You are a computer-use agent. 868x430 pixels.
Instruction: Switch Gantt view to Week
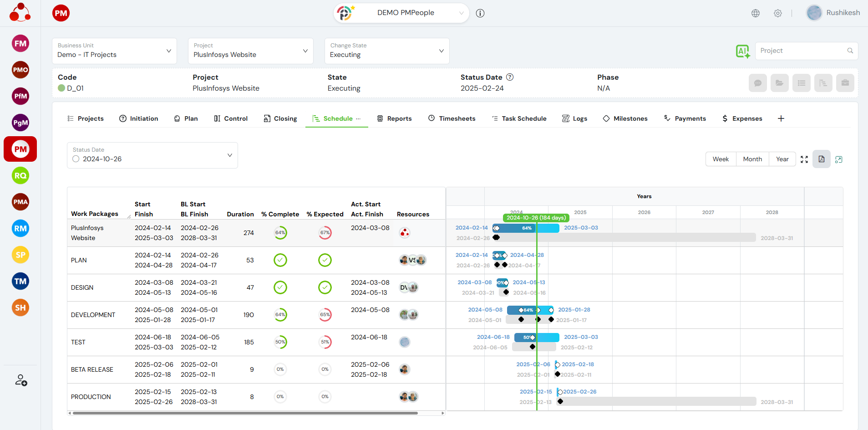click(721, 159)
